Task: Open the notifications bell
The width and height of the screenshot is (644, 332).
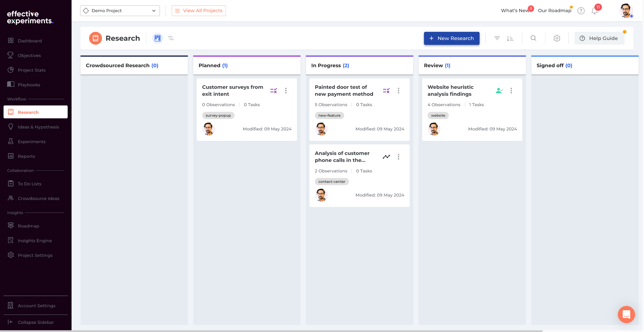Action: 594,11
